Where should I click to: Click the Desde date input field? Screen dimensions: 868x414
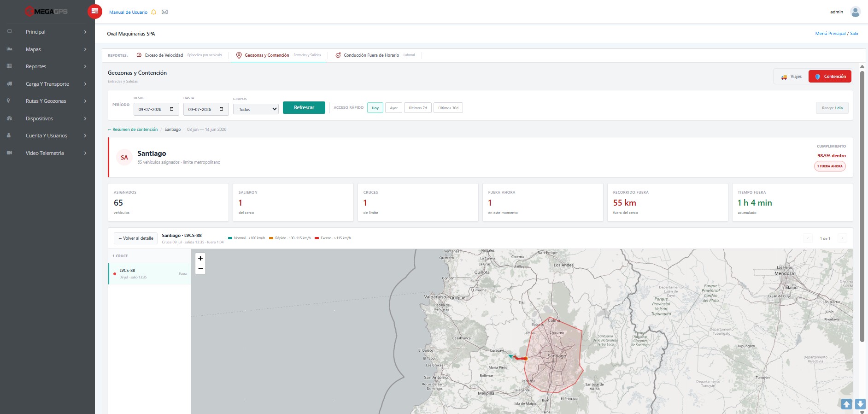click(156, 109)
